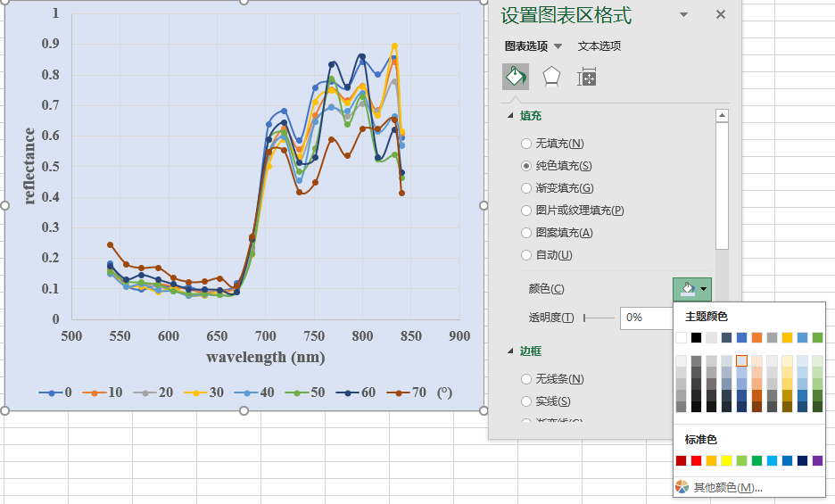Switch to 文本选项 tab
Screen dimensions: 835x504
point(599,46)
